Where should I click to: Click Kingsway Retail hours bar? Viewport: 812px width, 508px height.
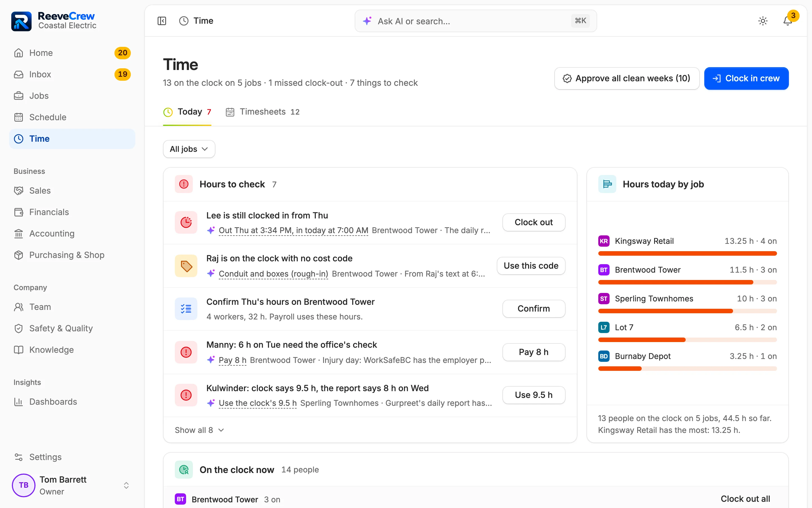[687, 253]
